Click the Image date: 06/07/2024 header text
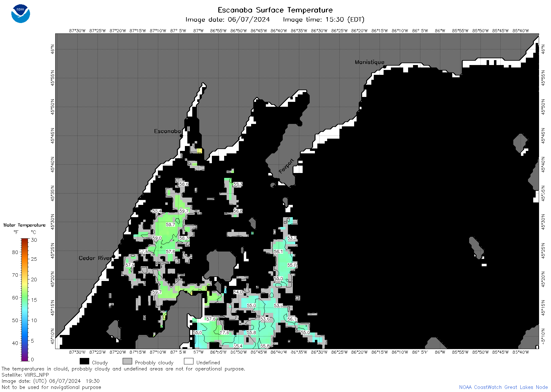The width and height of the screenshot is (551, 392). [x=228, y=20]
